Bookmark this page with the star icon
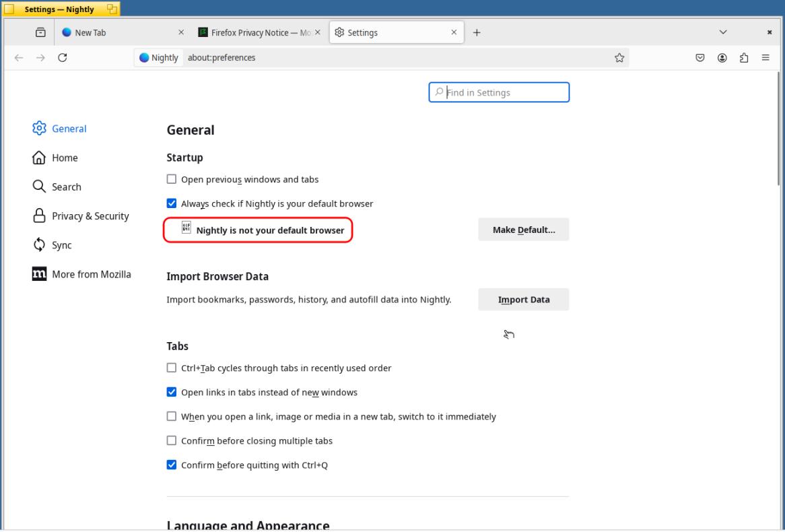 619,58
